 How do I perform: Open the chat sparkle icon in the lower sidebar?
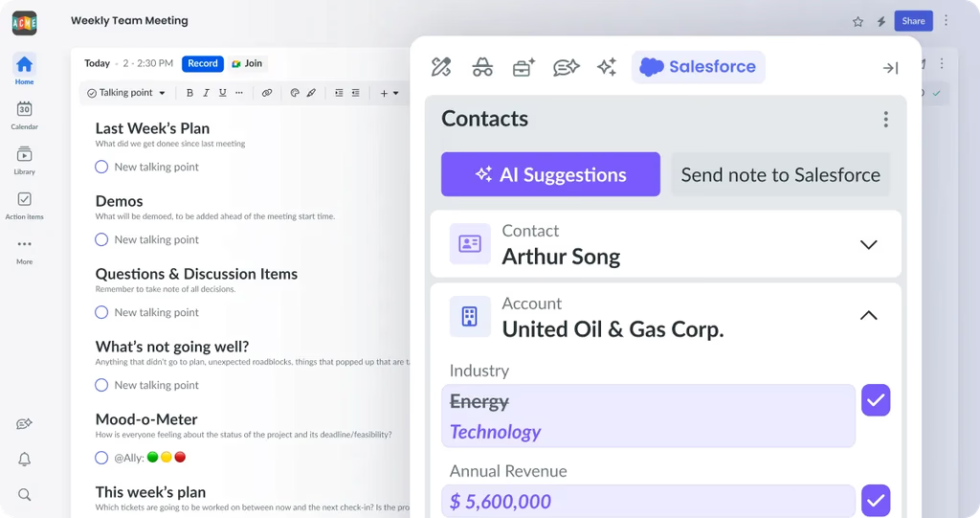[x=24, y=424]
